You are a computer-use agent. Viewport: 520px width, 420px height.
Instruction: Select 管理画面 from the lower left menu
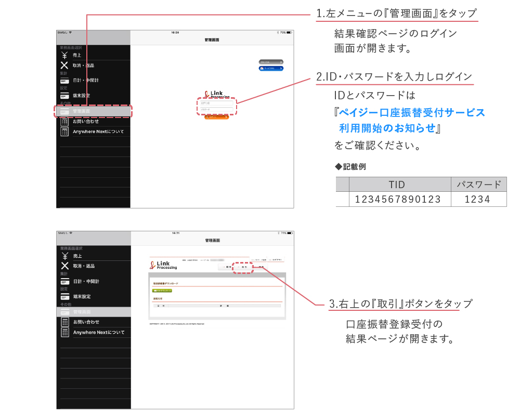coord(63,311)
